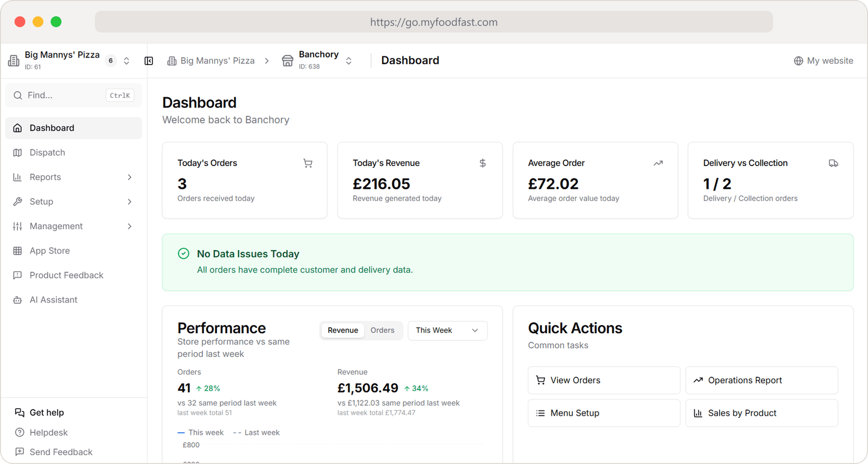
Task: Click the browser address bar URL
Action: (434, 22)
